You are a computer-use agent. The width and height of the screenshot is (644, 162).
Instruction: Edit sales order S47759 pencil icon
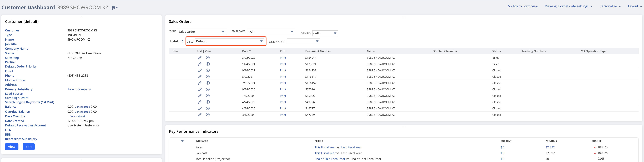[200, 115]
